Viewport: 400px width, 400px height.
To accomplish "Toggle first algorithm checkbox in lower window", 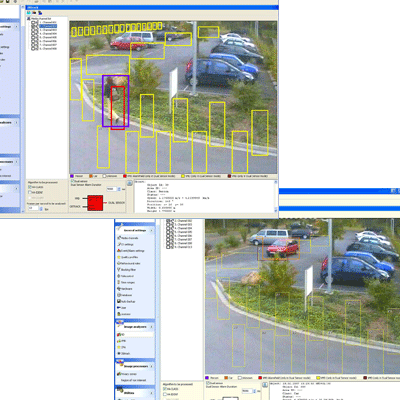I will coord(165,389).
